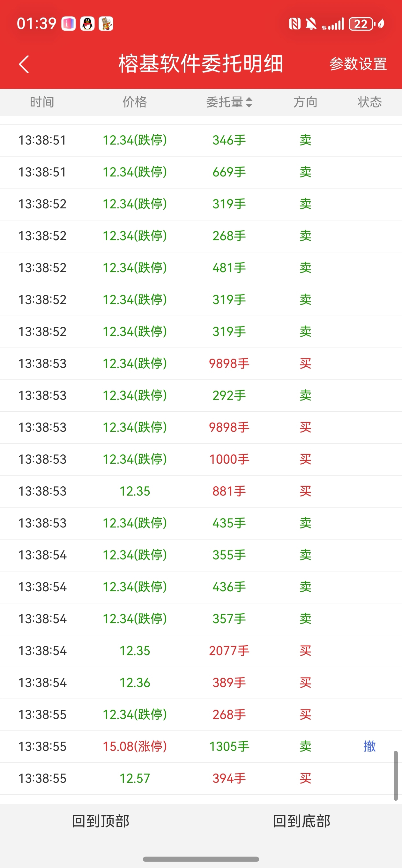This screenshot has height=868, width=402.
Task: Tap the pink app icon next to the clock
Action: click(x=68, y=24)
